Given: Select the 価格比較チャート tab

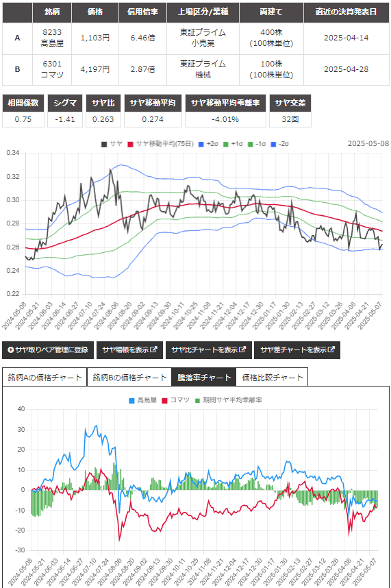Looking at the screenshot, I should [272, 377].
